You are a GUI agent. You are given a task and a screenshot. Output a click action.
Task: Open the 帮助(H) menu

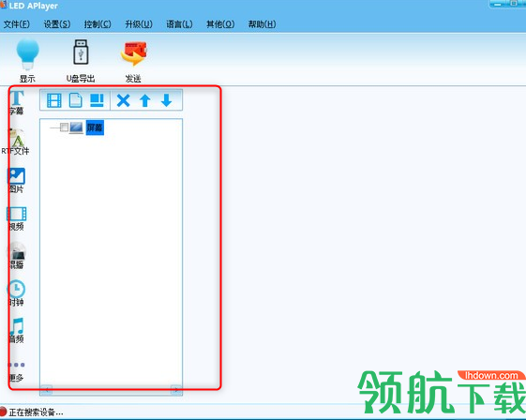point(262,24)
